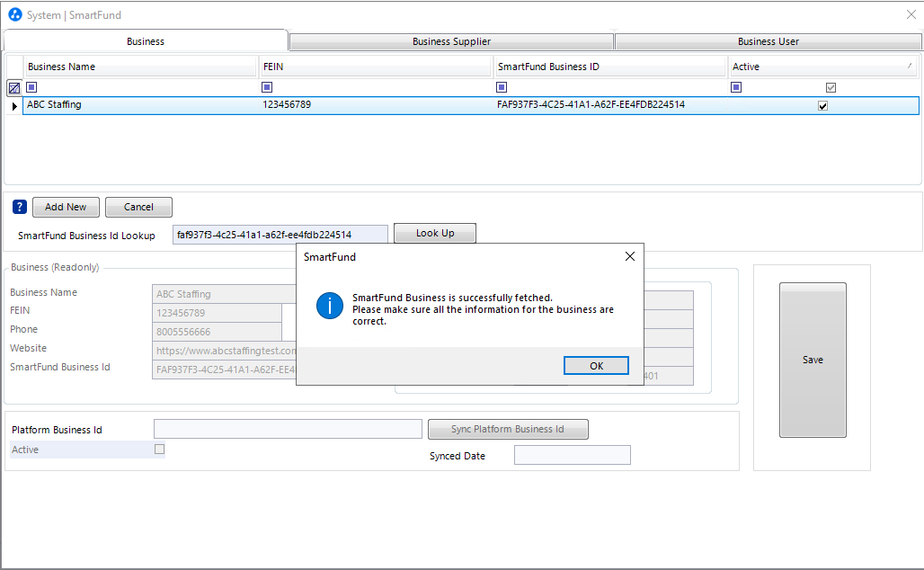The image size is (924, 570).
Task: Click the Phone label in readonly group
Action: point(23,330)
